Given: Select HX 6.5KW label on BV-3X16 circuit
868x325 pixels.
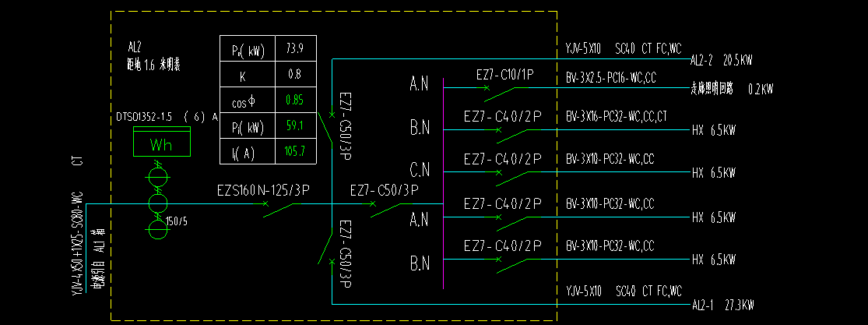Looking at the screenshot, I should click(714, 131).
